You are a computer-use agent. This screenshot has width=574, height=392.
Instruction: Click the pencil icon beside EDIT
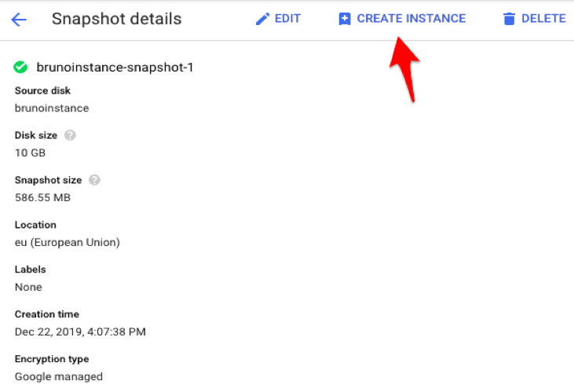pos(263,19)
